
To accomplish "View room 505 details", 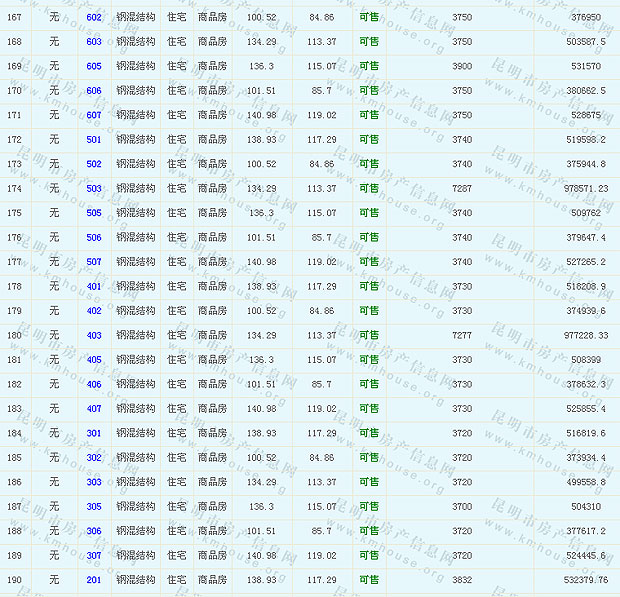I will pos(94,213).
